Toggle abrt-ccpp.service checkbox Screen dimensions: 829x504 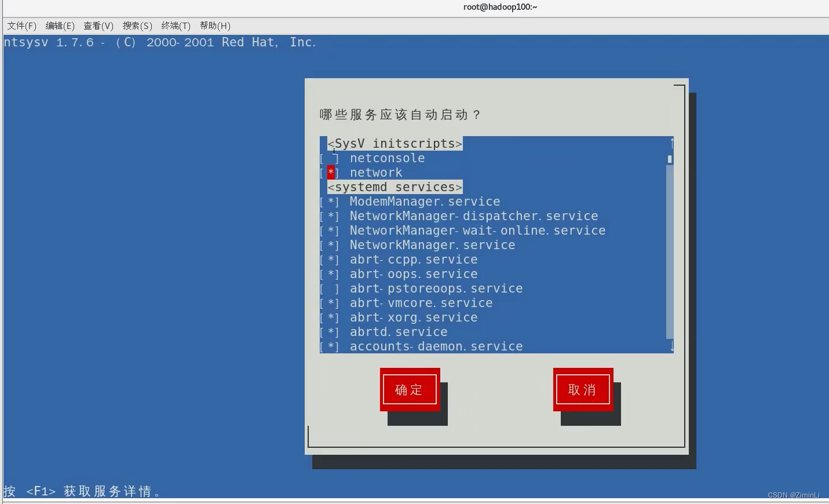pos(330,260)
